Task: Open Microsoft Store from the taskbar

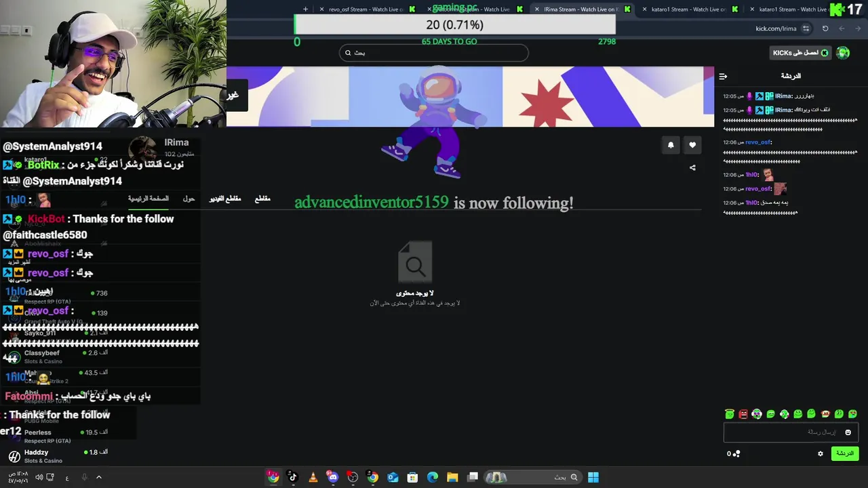Action: pyautogui.click(x=412, y=477)
